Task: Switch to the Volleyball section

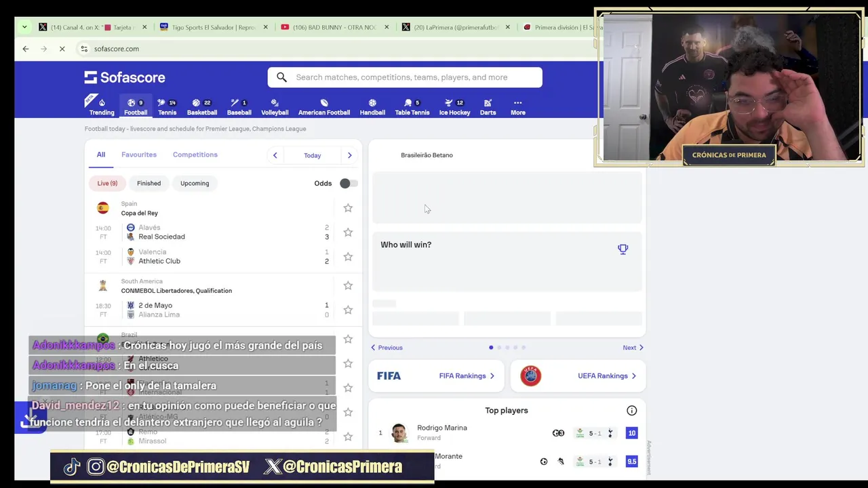Action: [x=275, y=107]
